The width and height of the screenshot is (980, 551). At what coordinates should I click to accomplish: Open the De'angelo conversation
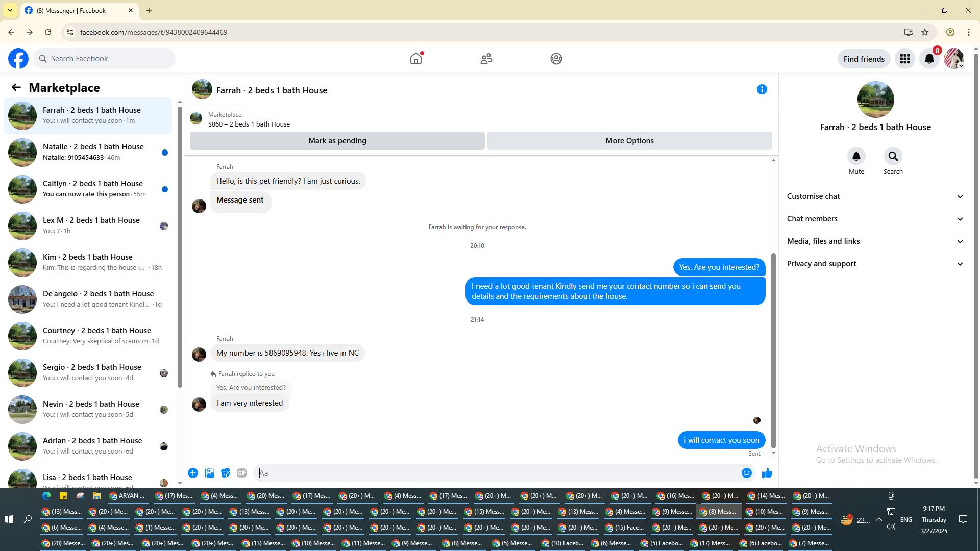[88, 299]
